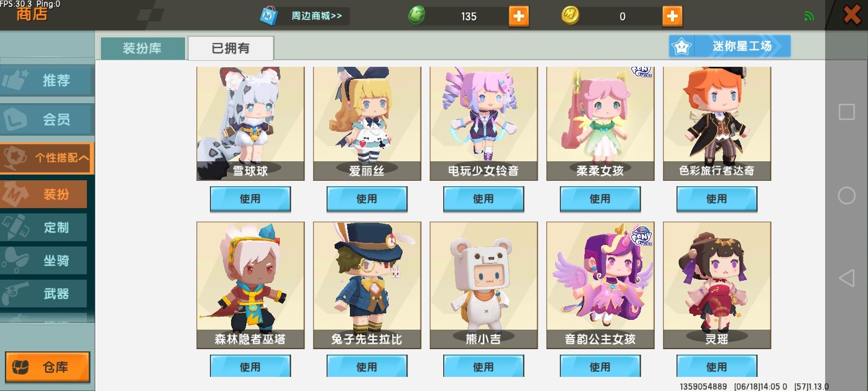Click the plus icon beside gold coins

672,16
